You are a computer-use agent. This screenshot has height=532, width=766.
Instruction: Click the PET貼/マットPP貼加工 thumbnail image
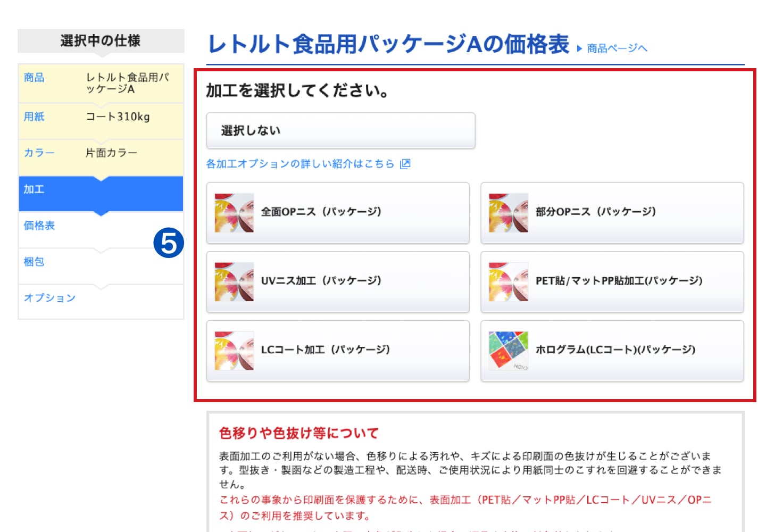coord(509,282)
